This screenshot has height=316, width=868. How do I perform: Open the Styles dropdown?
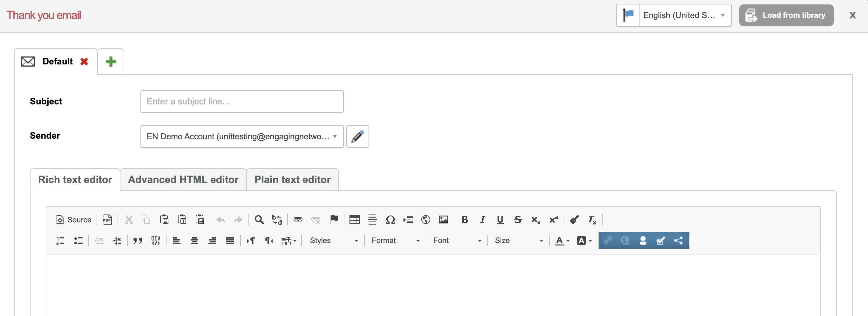point(333,240)
